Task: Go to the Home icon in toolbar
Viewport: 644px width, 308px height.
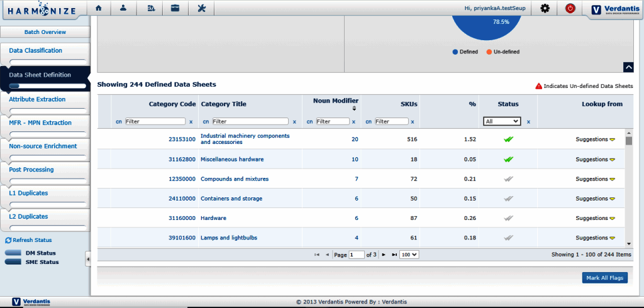Action: 99,8
